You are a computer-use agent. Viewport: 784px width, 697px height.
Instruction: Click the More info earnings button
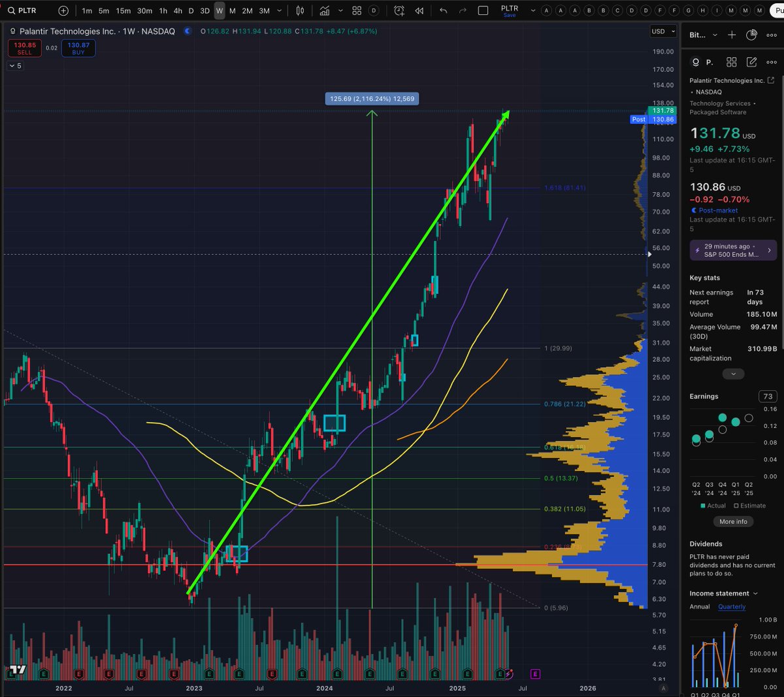733,521
